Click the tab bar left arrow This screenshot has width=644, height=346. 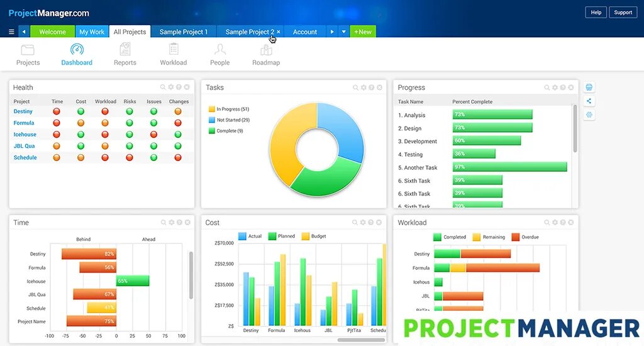[24, 31]
